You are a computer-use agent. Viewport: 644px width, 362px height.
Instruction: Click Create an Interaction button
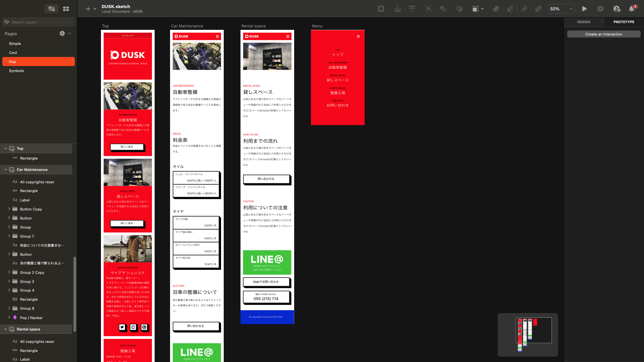[603, 35]
